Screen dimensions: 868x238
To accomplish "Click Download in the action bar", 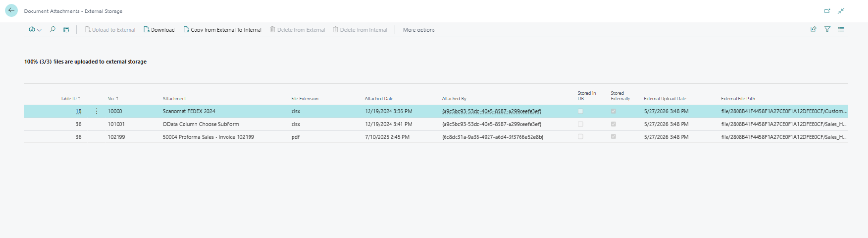I will click(x=159, y=30).
